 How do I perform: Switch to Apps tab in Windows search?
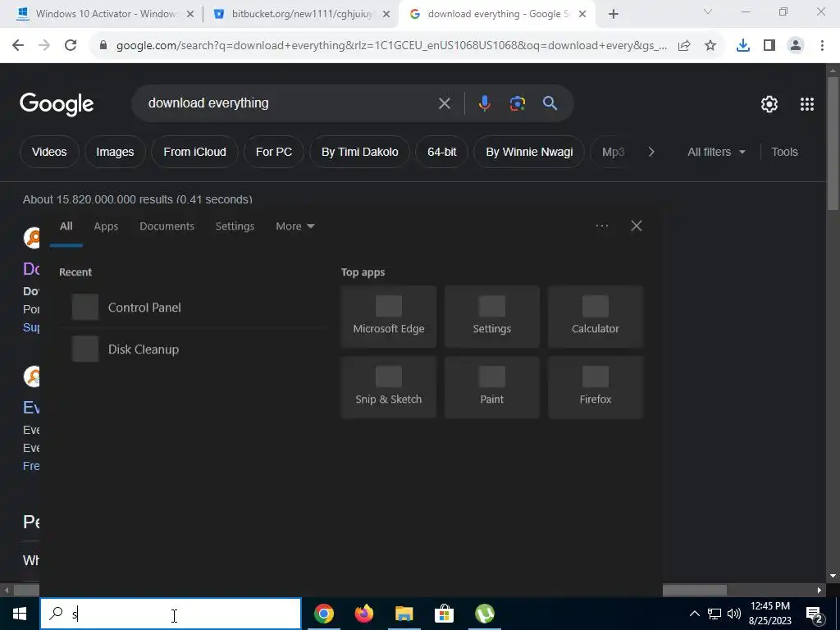pyautogui.click(x=106, y=226)
